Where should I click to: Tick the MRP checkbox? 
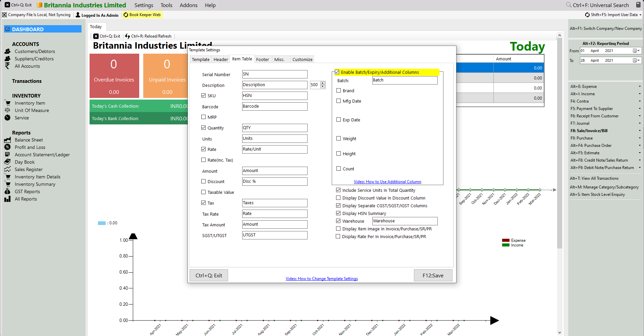pos(204,117)
